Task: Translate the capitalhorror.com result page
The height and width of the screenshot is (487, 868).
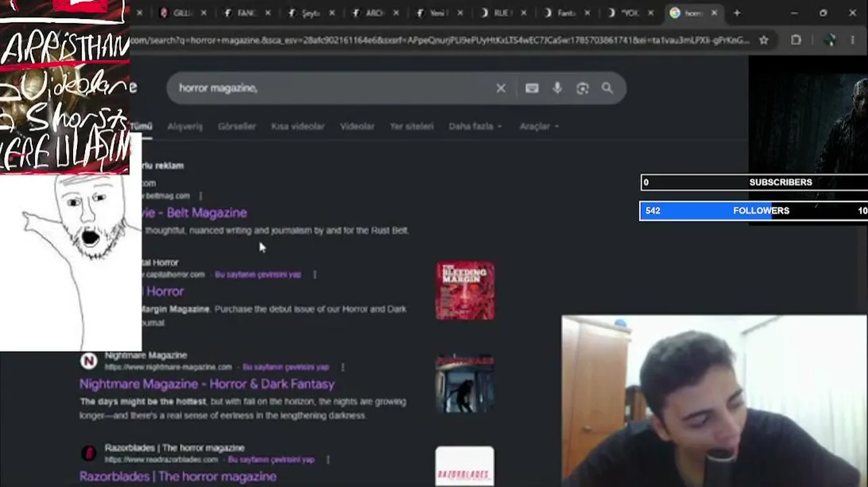Action: [x=258, y=275]
